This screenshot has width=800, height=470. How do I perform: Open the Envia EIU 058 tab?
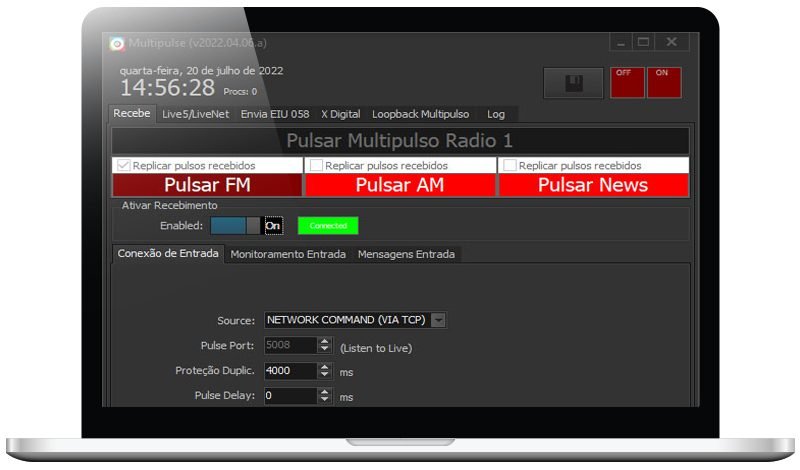coord(275,114)
